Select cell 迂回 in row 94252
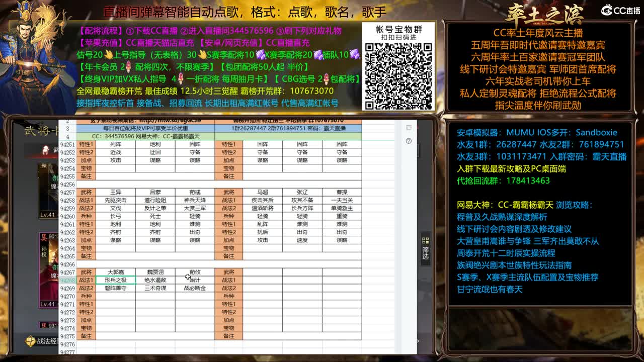 [x=155, y=152]
